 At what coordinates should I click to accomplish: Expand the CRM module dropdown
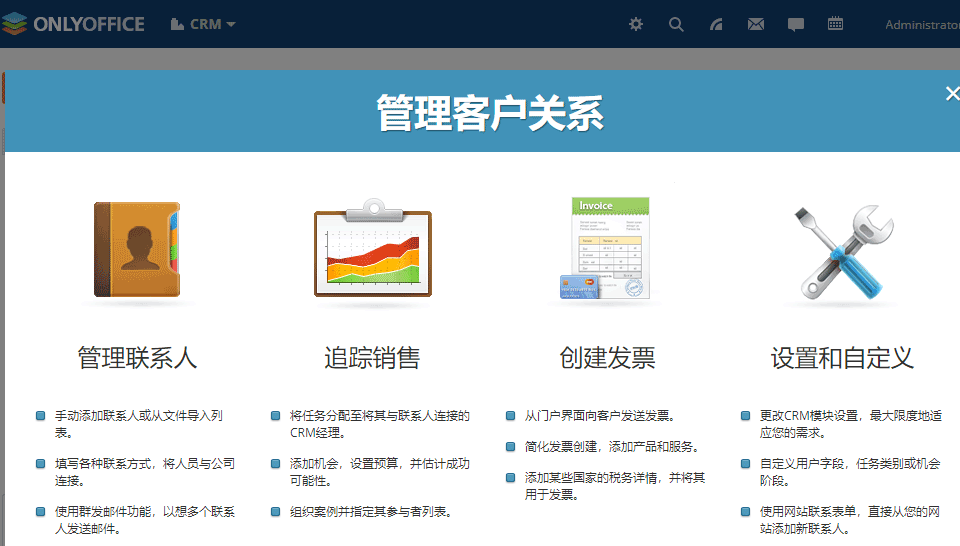[204, 24]
